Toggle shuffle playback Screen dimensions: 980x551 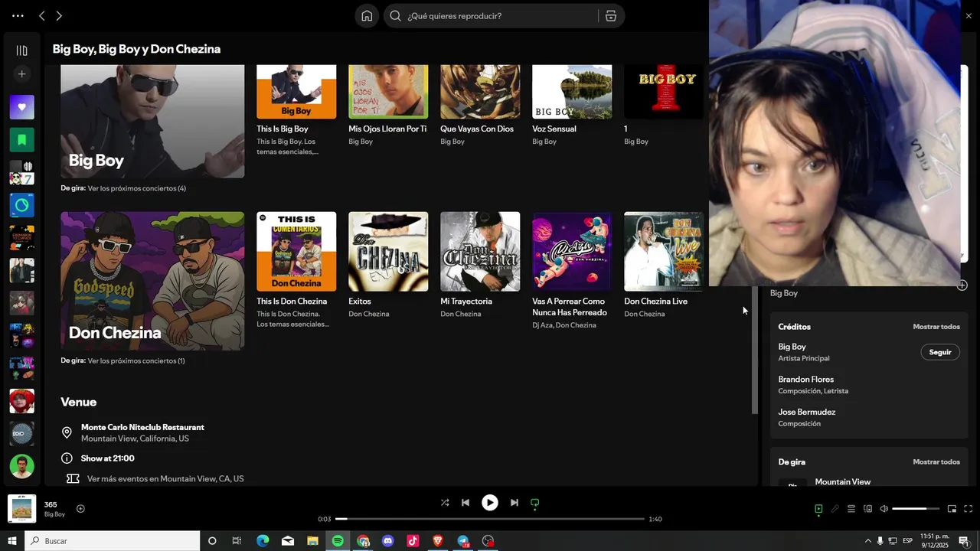click(x=445, y=503)
